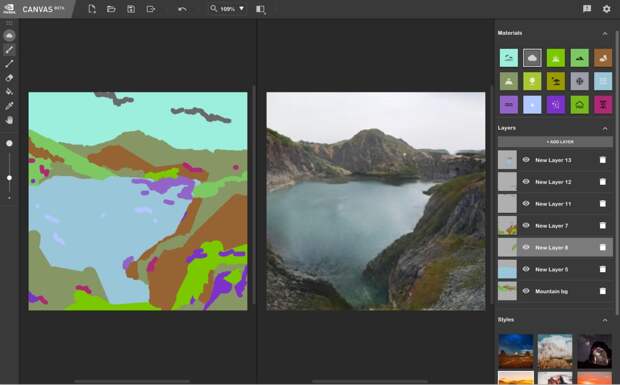Export the generated image
This screenshot has height=385, width=620.
tap(151, 9)
